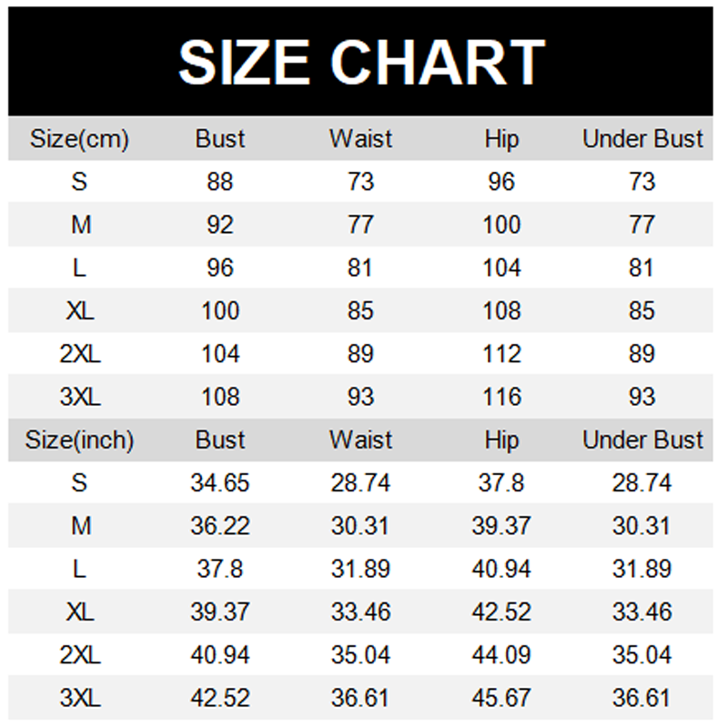Screen dimensions: 728x728
Task: Click Under Bust header in the inch table
Action: [642, 440]
